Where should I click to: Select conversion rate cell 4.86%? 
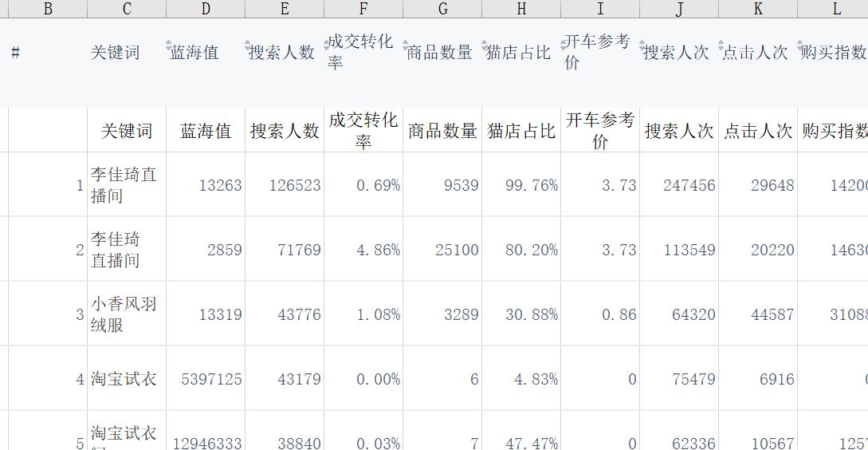[363, 249]
